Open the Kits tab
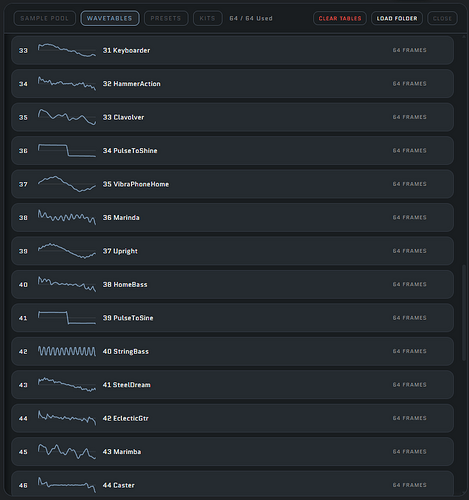 pos(207,18)
